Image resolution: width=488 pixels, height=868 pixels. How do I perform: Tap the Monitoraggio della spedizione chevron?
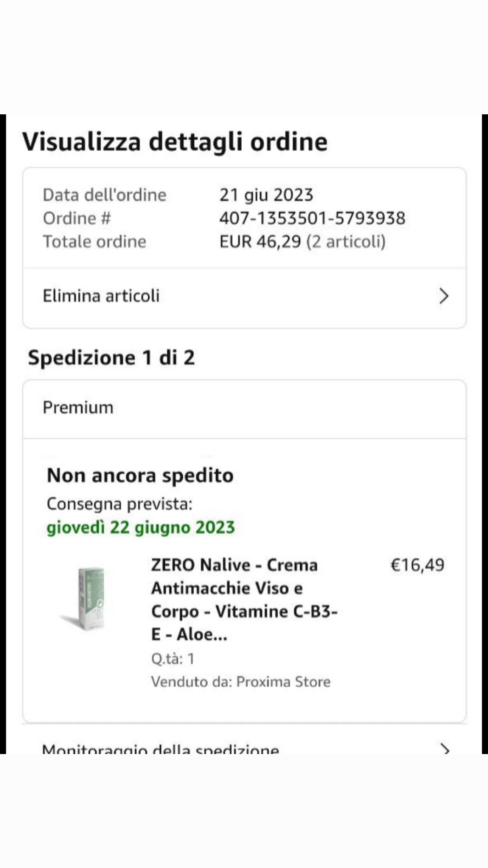445,749
